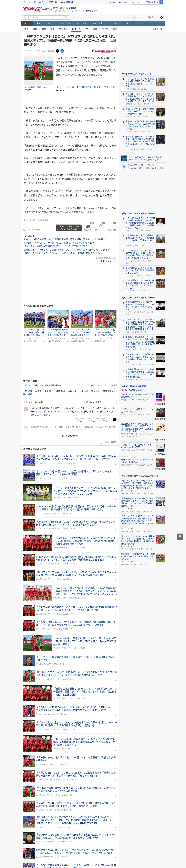Click the back-to-top arrow button
The height and width of the screenshot is (868, 186).
180,536
